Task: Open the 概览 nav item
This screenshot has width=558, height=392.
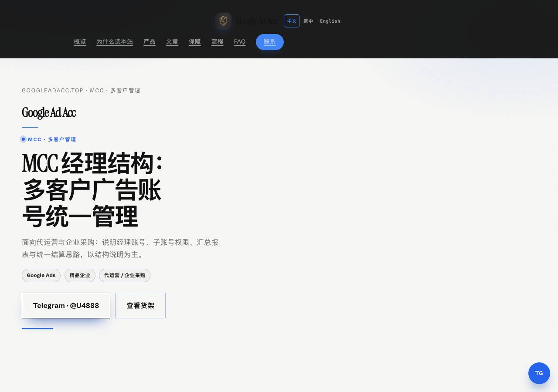Action: tap(80, 42)
